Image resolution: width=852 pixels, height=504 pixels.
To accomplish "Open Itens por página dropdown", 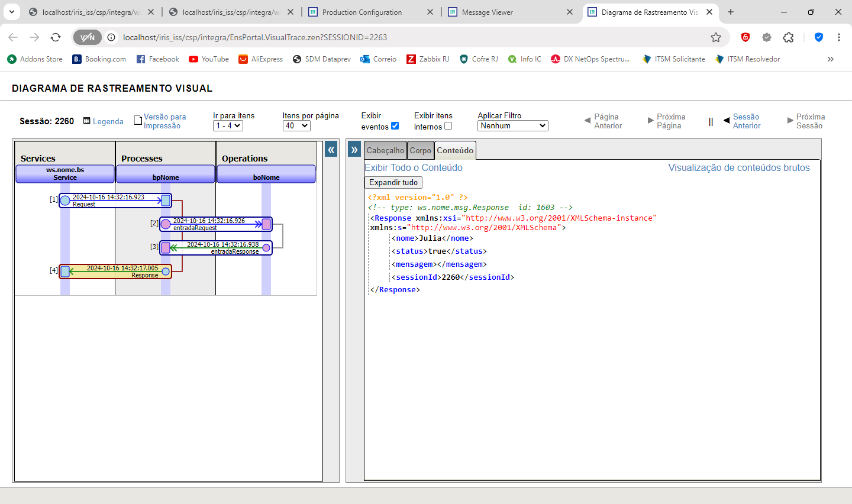I will (x=296, y=125).
